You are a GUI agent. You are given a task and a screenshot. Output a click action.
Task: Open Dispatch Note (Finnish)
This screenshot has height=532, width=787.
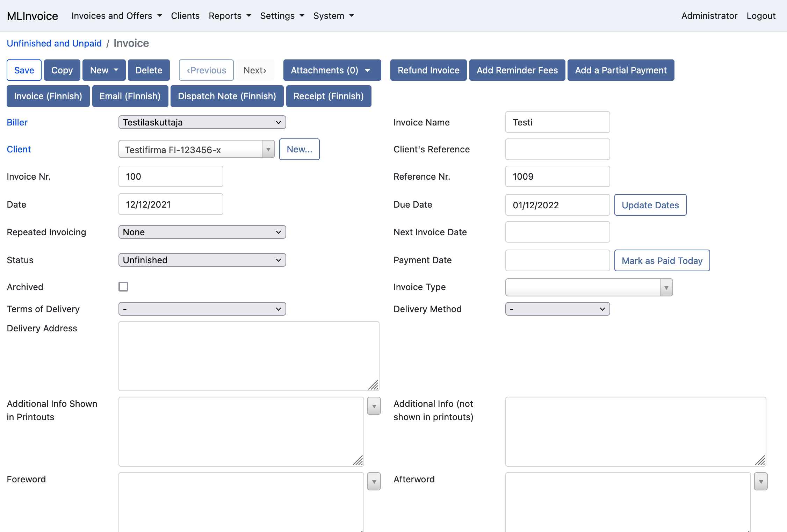coord(227,96)
